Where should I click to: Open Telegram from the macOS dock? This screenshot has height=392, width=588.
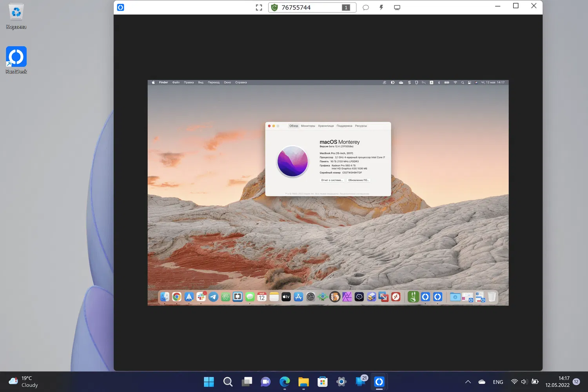click(x=213, y=297)
